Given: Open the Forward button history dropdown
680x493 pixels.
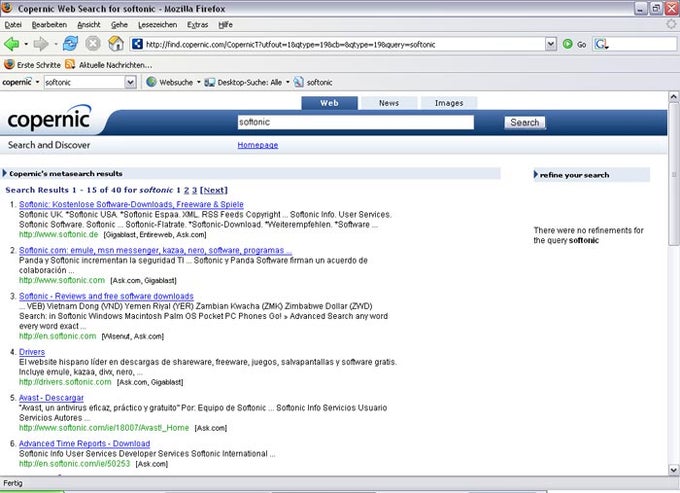Looking at the screenshot, I should pyautogui.click(x=56, y=44).
